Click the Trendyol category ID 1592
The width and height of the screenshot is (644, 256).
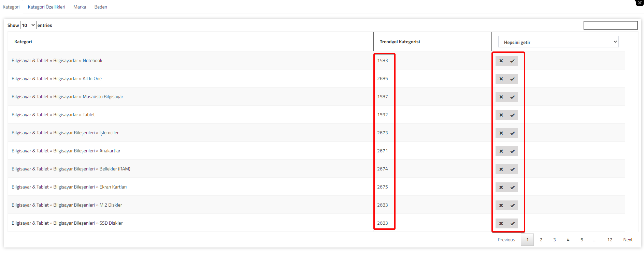pyautogui.click(x=383, y=115)
